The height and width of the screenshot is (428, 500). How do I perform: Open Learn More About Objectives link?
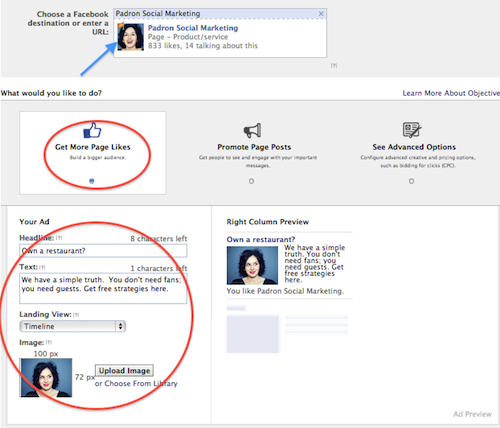(x=451, y=93)
